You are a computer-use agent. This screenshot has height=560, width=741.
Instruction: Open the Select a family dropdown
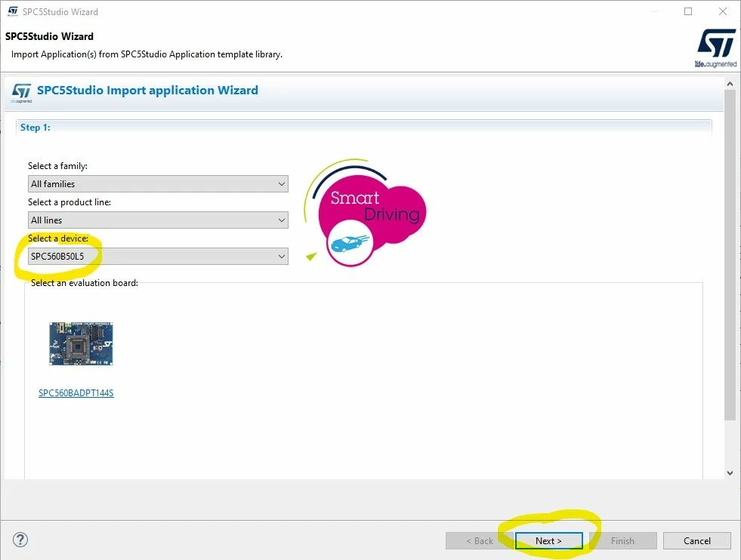point(158,183)
